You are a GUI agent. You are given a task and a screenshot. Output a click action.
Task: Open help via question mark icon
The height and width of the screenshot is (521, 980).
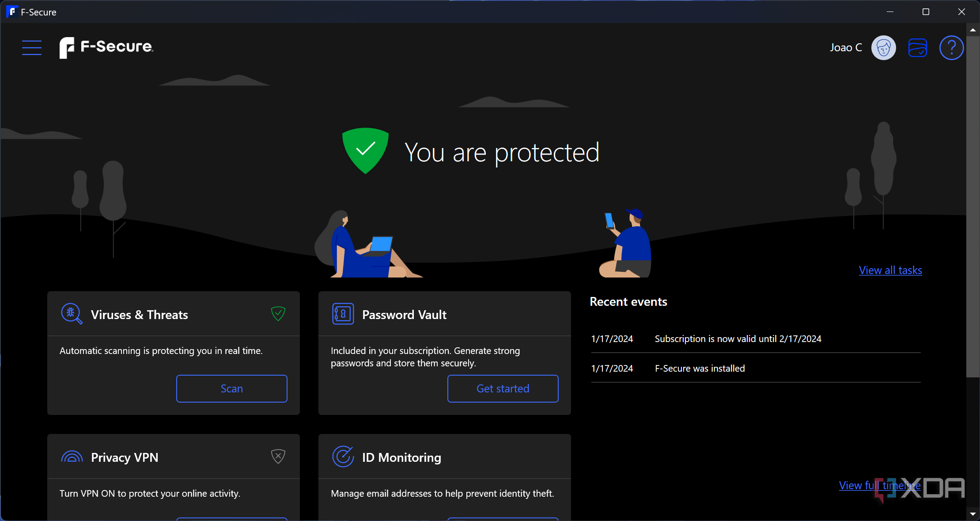pos(951,48)
